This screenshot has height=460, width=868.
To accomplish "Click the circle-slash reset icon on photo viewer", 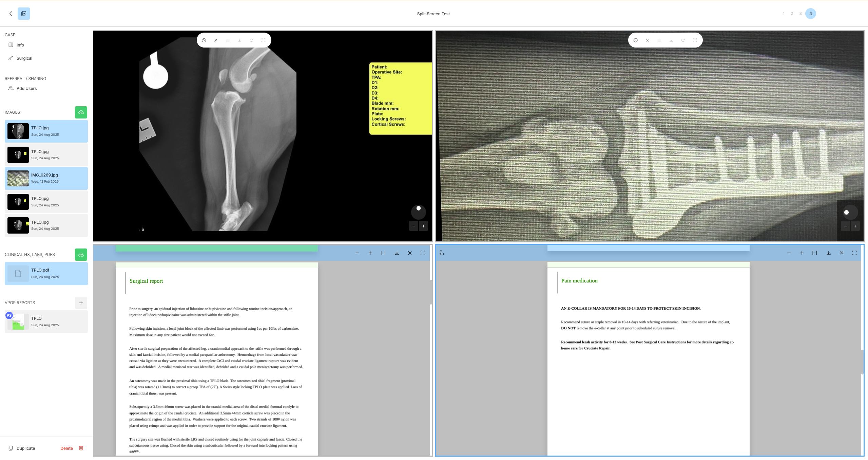I will (x=635, y=40).
